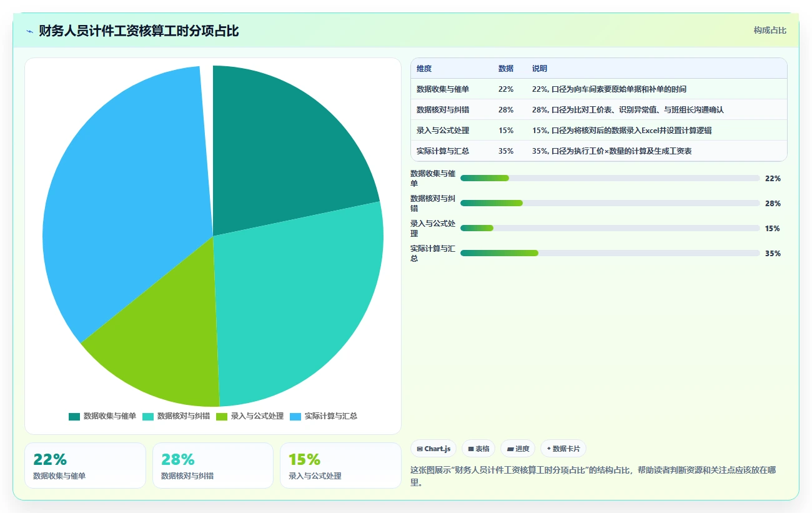
Task: Click the 15% value in table
Action: click(506, 131)
